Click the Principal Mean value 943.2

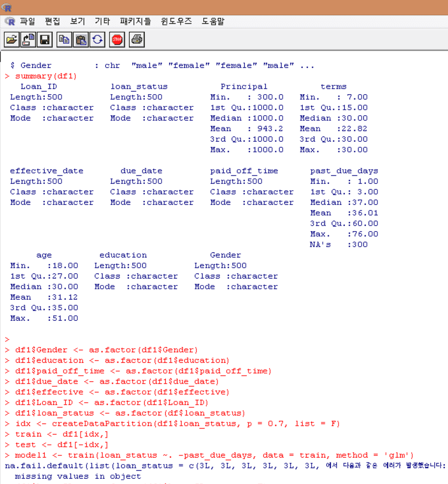click(x=270, y=129)
